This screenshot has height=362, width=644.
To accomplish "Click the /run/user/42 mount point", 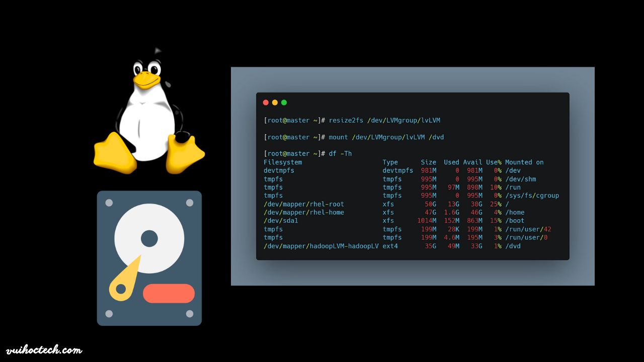I will tap(528, 229).
